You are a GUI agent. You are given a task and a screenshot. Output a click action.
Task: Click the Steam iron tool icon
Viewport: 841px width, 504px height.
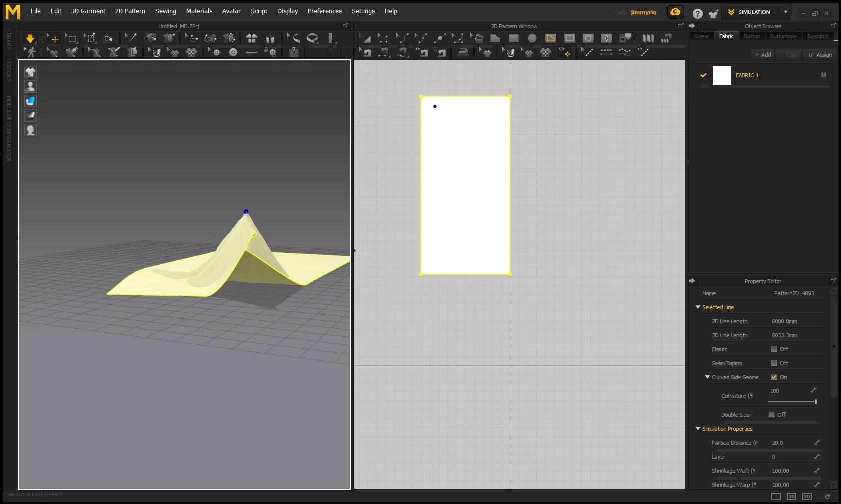[463, 52]
